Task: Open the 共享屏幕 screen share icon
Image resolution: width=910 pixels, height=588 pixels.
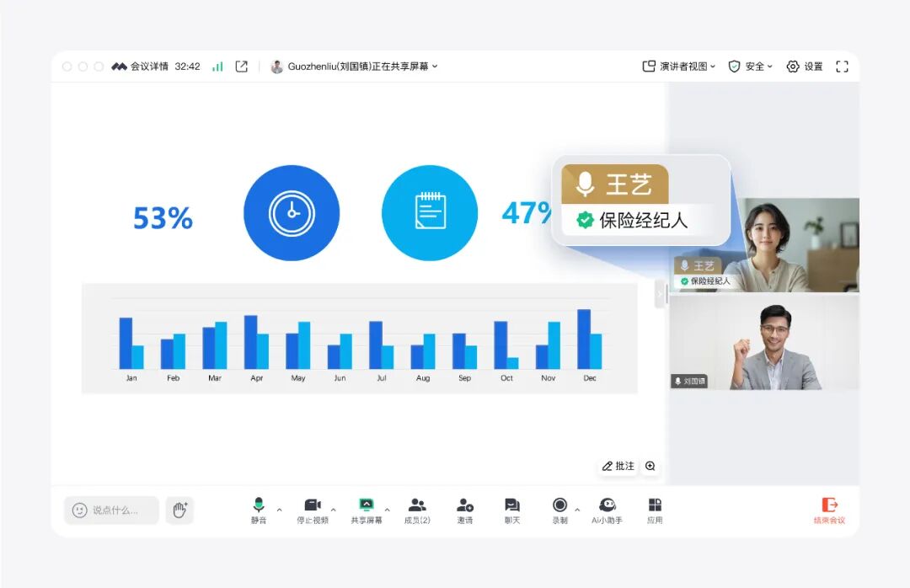Action: tap(366, 505)
